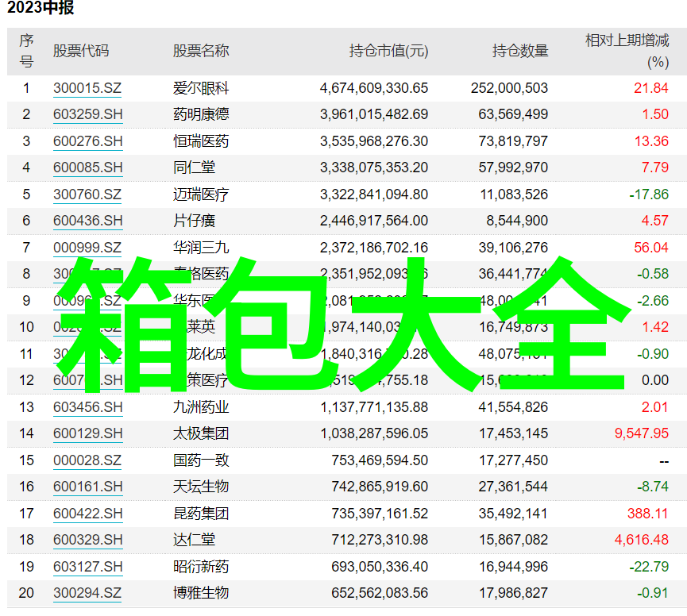Screen dimensions: 687x616
Task: Open stock code link 600422.SH
Action: pos(87,514)
